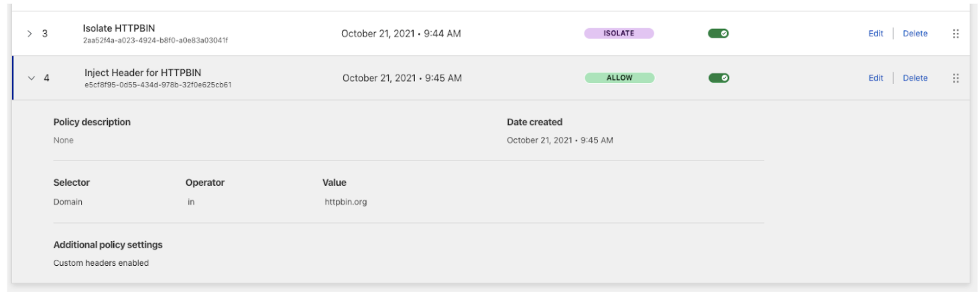Delete the Inject Header for HTTPBIN policy
Screen dimensions: 980x294
coord(915,78)
